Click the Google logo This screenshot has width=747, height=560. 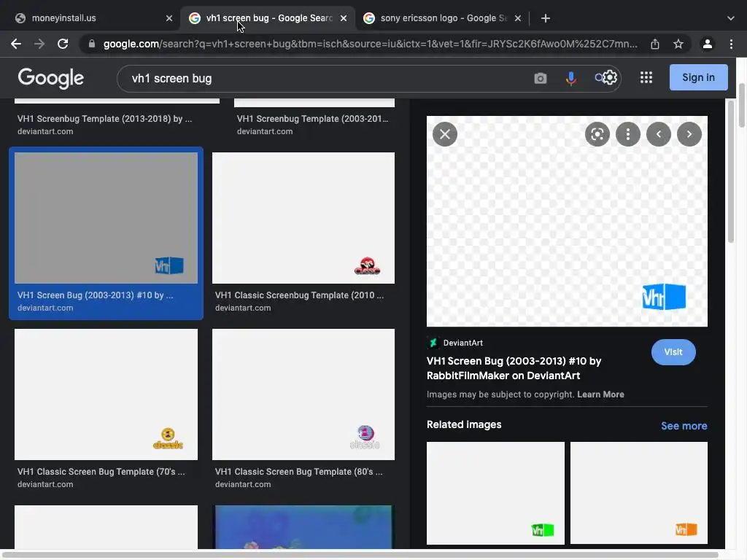[51, 78]
